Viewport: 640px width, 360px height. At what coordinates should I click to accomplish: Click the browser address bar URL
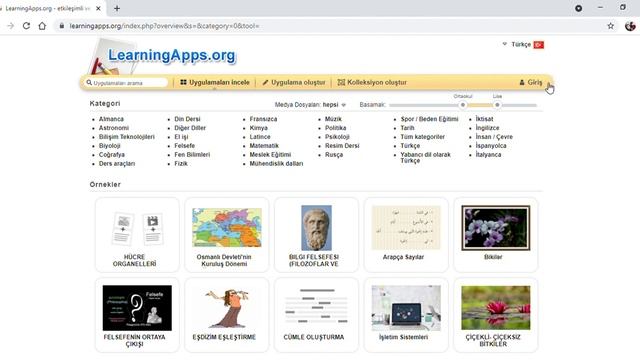pos(164,26)
